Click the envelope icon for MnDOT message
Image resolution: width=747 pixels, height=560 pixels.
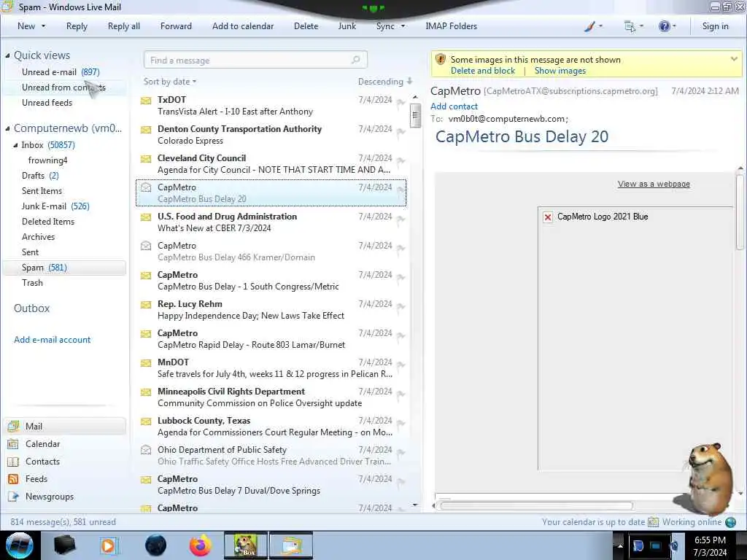146,363
